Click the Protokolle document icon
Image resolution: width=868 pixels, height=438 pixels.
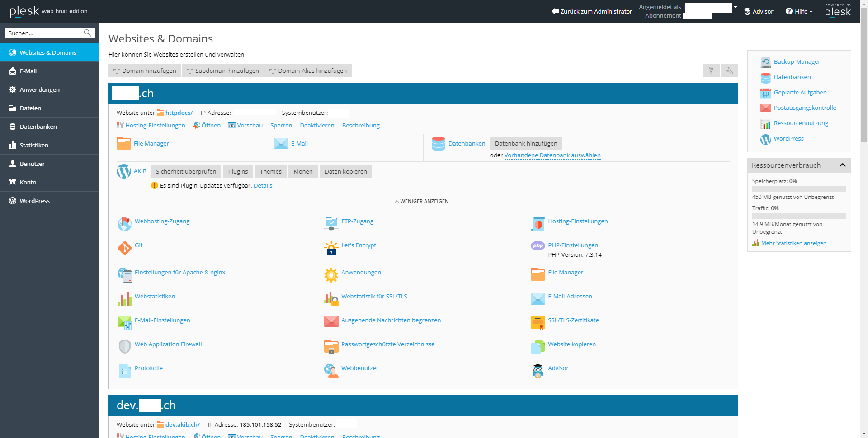coord(124,371)
